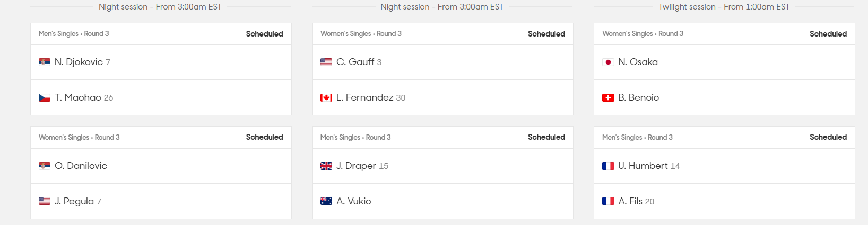Click Twilight session heading
Viewport: 868px width, 225px height.
(x=724, y=7)
